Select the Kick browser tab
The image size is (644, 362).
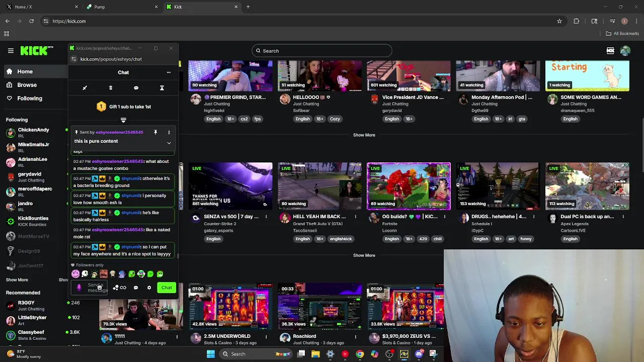(x=202, y=7)
